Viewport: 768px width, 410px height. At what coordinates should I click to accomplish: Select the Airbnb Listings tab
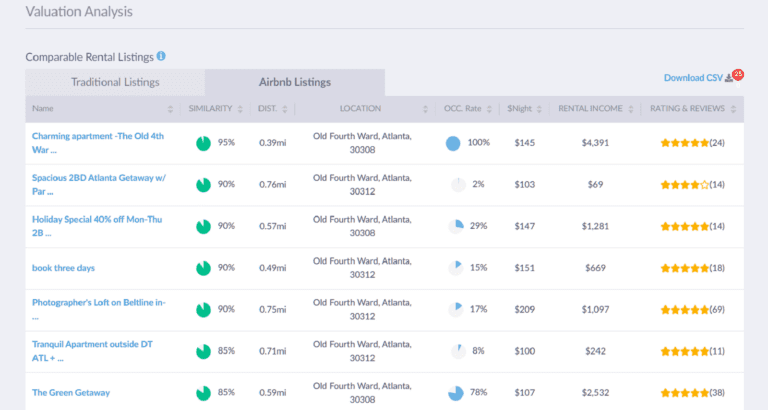point(294,83)
